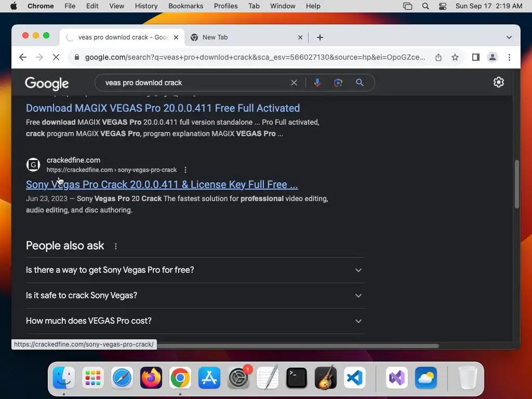Screen dimensions: 532x399
Task: Open Chrome's three-dot menu
Action: pos(509,57)
